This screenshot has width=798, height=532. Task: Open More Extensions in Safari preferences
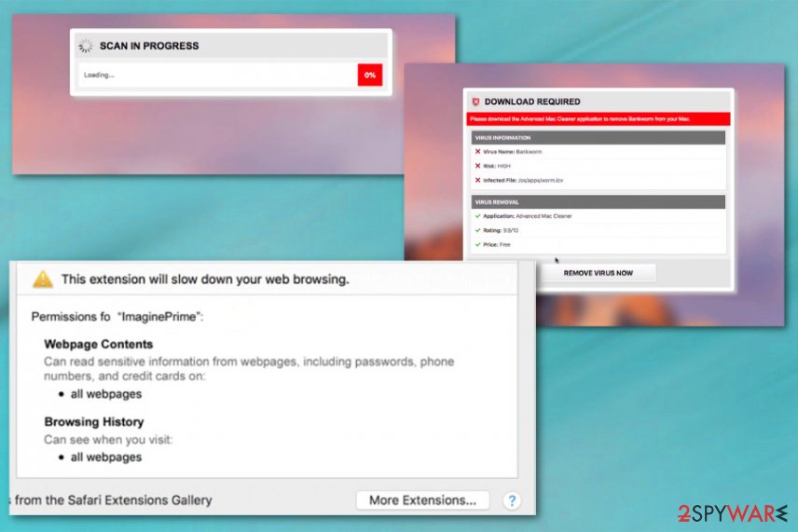(x=422, y=500)
